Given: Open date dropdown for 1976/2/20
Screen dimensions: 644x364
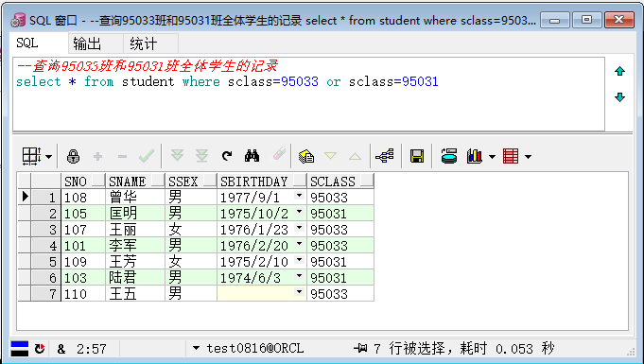Looking at the screenshot, I should [x=299, y=244].
